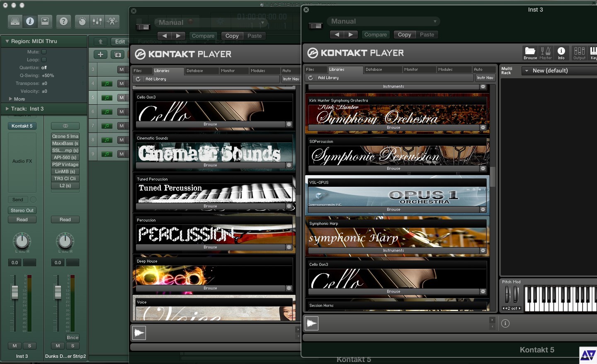The image size is (597, 364).
Task: Open the Library toolbar icon
Action: pos(15,21)
